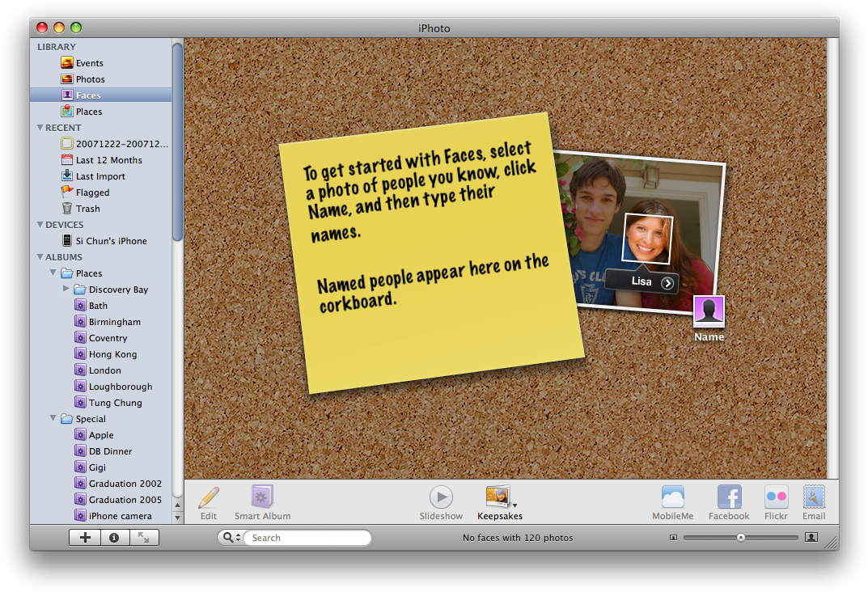Click the Name silhouette icon

(709, 310)
